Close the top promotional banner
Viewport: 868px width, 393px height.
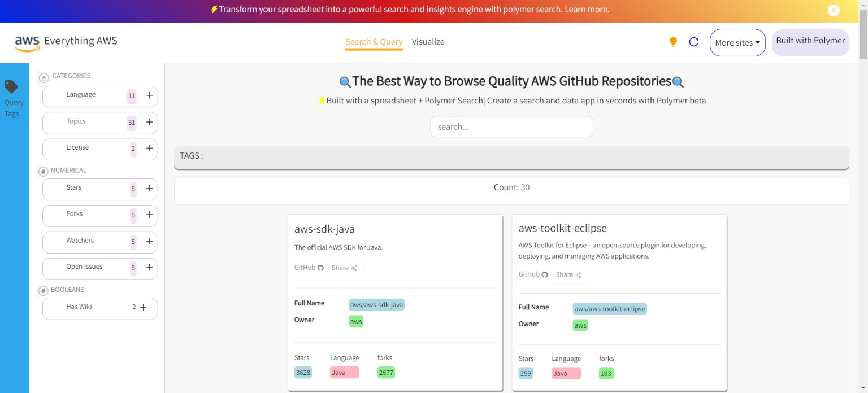(834, 10)
